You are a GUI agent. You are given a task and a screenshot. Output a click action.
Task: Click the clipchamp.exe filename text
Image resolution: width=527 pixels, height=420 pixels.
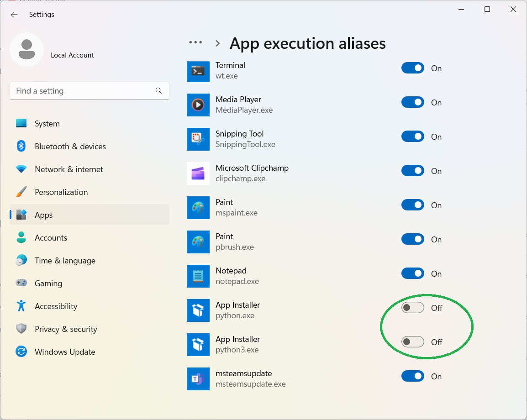[240, 179]
